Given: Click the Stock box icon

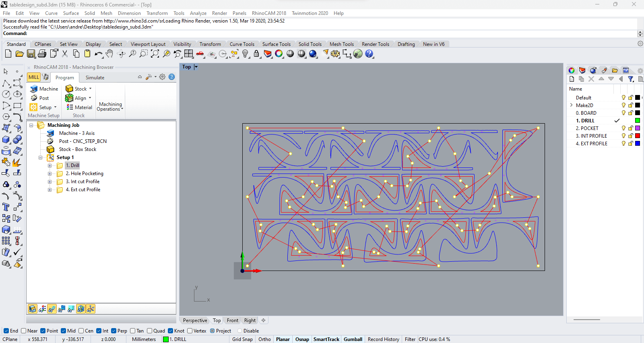Looking at the screenshot, I should click(x=69, y=89).
